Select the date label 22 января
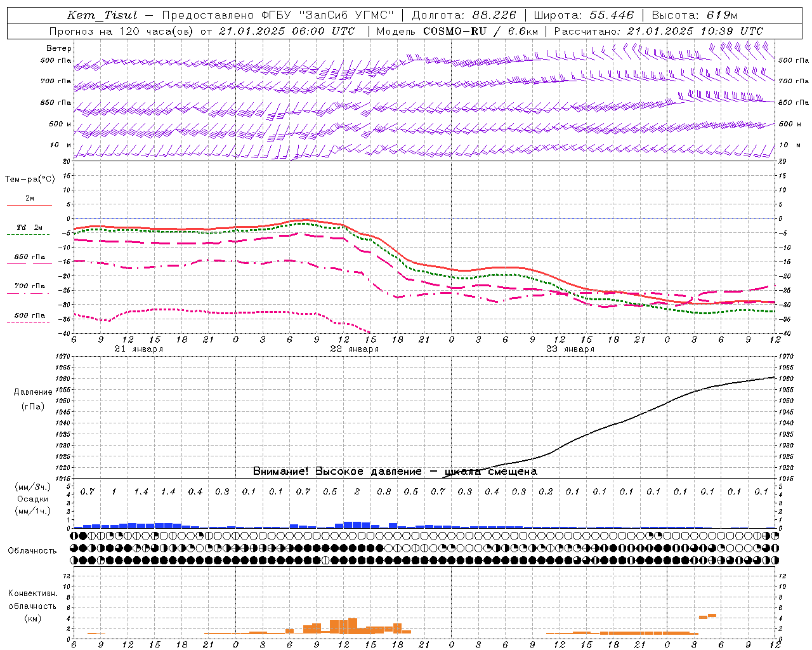The width and height of the screenshot is (812, 650). [x=355, y=349]
